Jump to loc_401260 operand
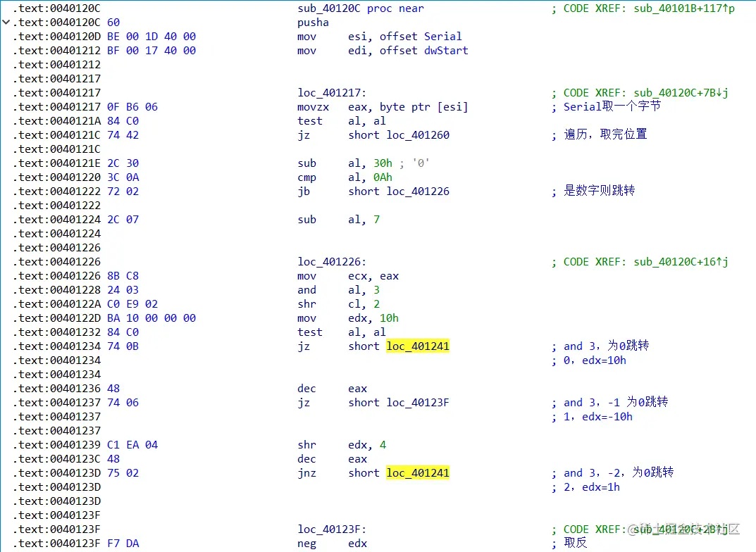Viewport: 756px width, 552px height. coord(418,135)
